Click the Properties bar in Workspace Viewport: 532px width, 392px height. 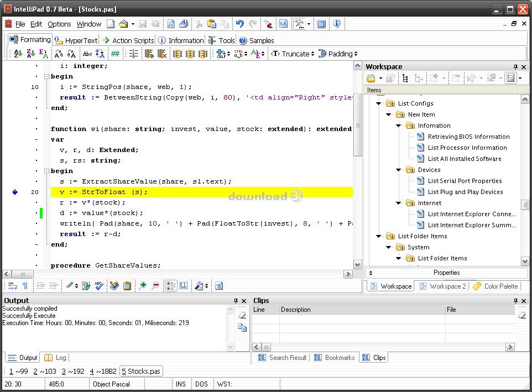pos(446,273)
